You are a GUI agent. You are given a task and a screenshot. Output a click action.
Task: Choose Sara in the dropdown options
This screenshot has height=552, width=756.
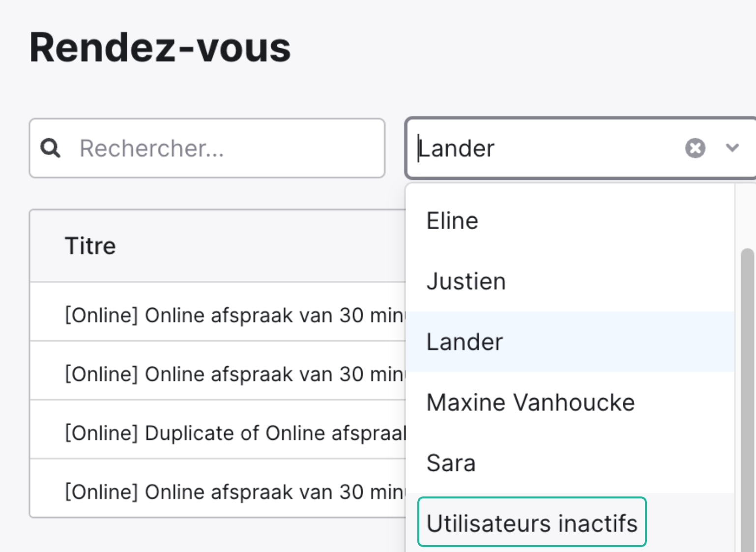(570, 463)
